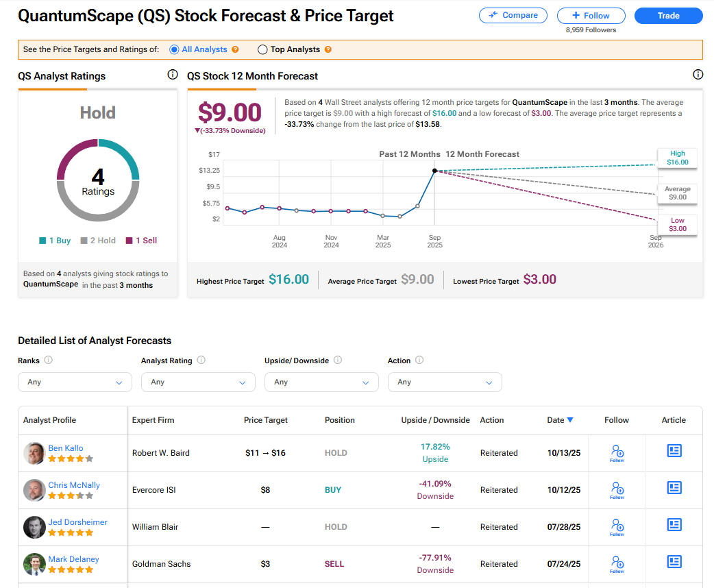The image size is (714, 588).
Task: Click Action filter info icon
Action: click(x=419, y=360)
